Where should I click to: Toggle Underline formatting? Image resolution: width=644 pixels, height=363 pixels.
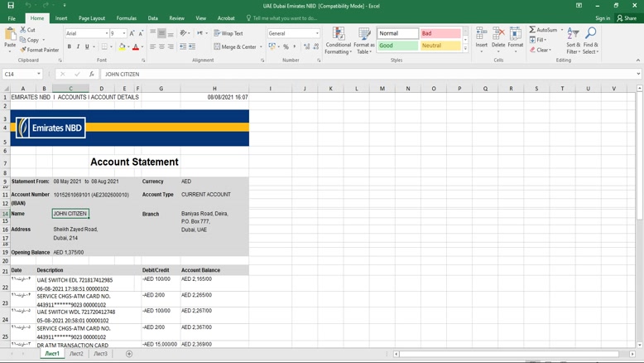click(87, 46)
